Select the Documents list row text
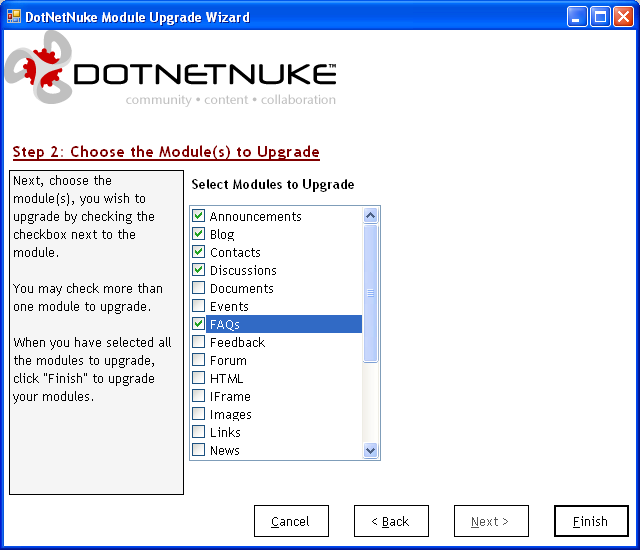Viewport: 640px width, 550px height. [242, 288]
